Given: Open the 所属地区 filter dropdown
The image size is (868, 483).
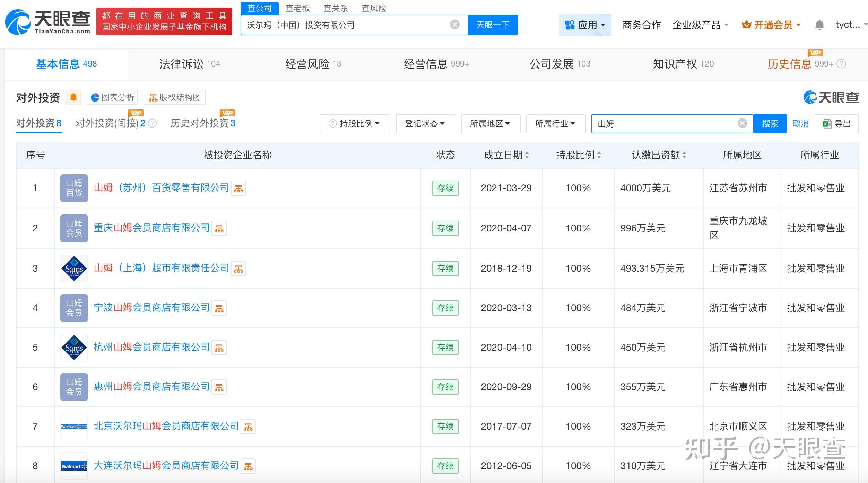Looking at the screenshot, I should [x=491, y=124].
